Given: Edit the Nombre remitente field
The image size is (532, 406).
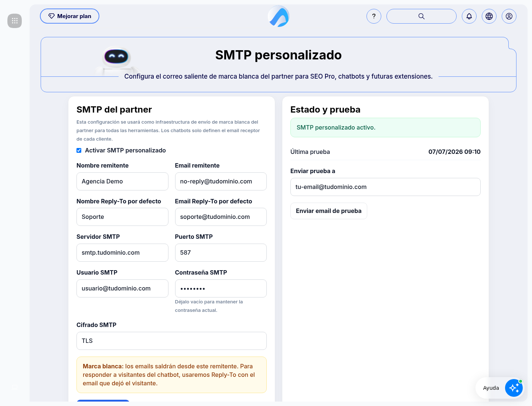Looking at the screenshot, I should coord(122,182).
